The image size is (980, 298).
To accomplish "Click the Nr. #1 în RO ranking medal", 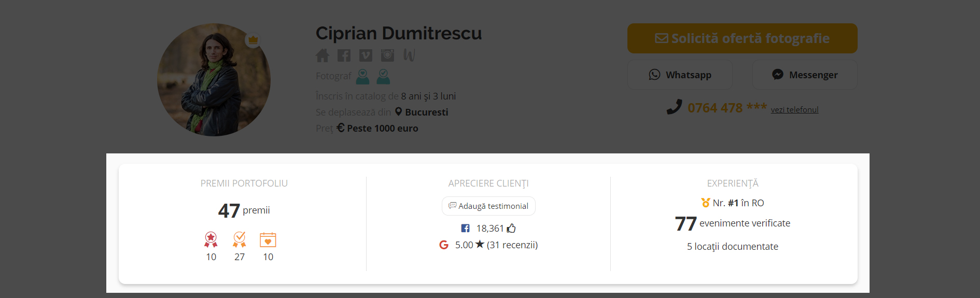I will (706, 203).
